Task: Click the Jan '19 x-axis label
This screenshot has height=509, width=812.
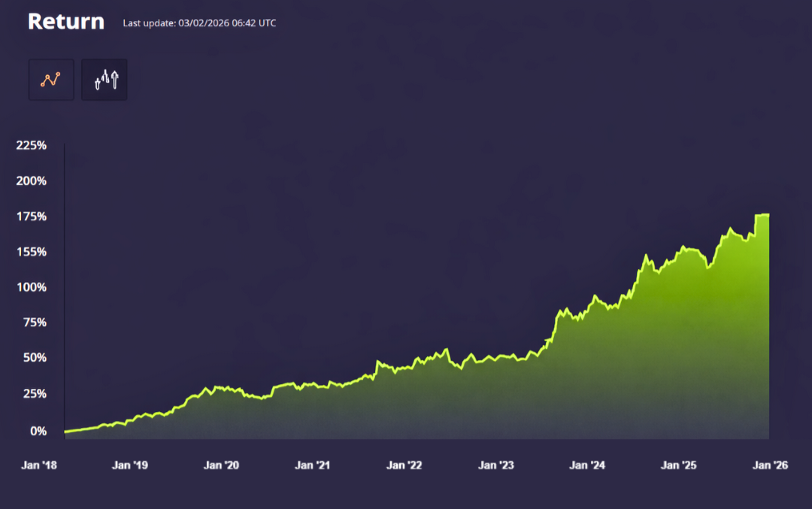Action: click(x=130, y=465)
